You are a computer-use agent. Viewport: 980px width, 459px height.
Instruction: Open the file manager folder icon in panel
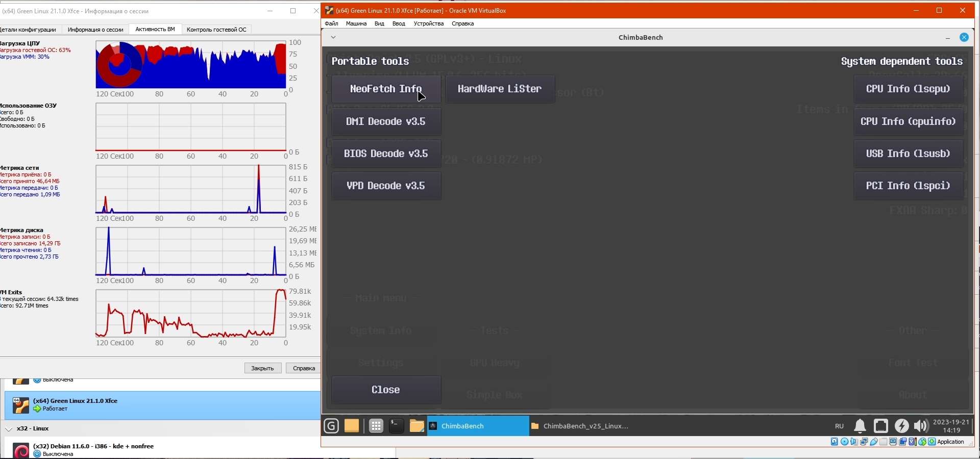tap(416, 426)
